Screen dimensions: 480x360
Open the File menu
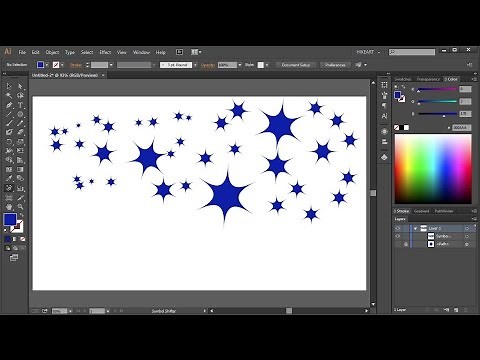(x=22, y=52)
